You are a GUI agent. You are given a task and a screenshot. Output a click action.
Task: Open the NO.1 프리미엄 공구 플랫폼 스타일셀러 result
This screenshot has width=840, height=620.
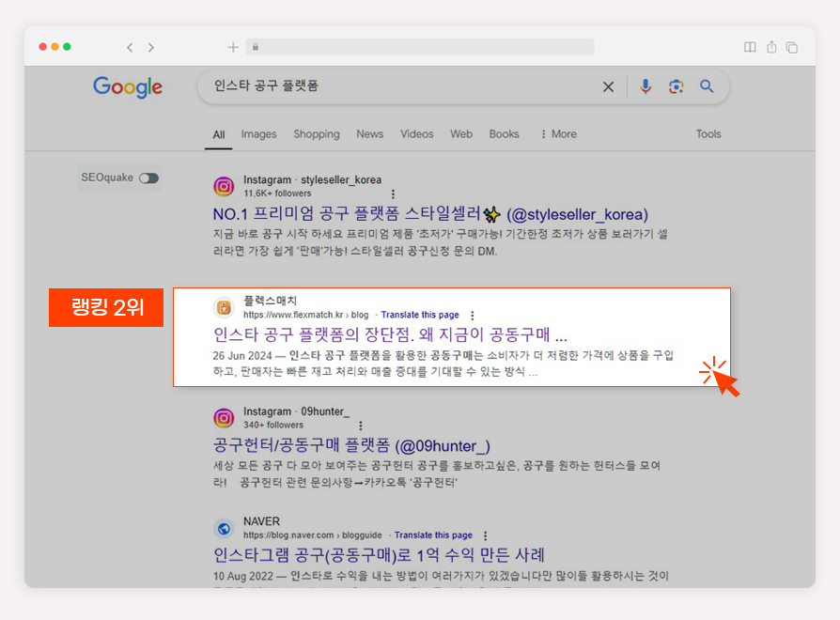430,214
